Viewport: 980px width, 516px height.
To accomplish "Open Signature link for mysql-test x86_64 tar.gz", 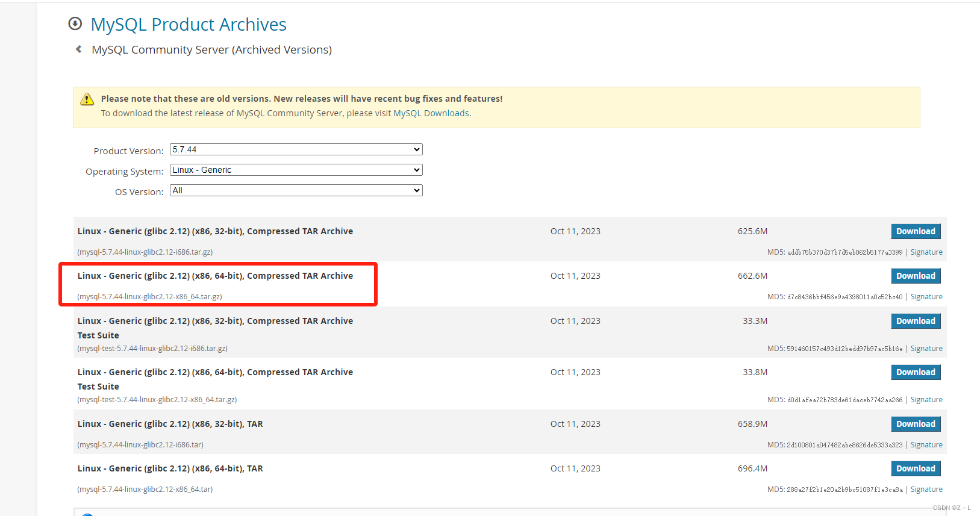I will 926,400.
